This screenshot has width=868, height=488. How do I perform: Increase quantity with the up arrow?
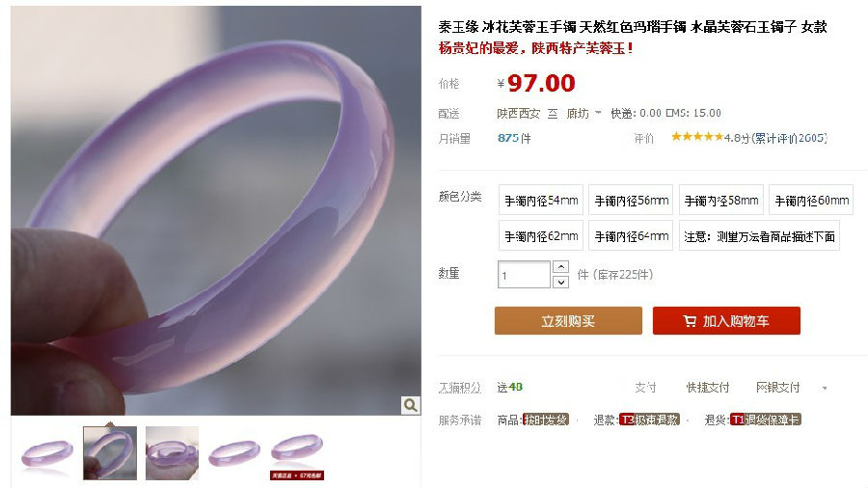coord(560,267)
